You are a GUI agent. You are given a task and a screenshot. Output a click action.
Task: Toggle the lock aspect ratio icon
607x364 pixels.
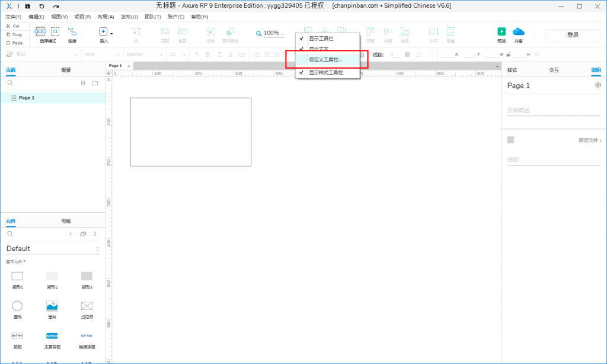click(509, 55)
